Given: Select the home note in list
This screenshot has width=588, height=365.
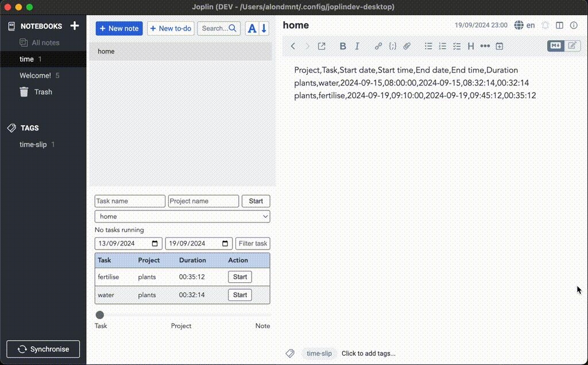Looking at the screenshot, I should (x=180, y=52).
